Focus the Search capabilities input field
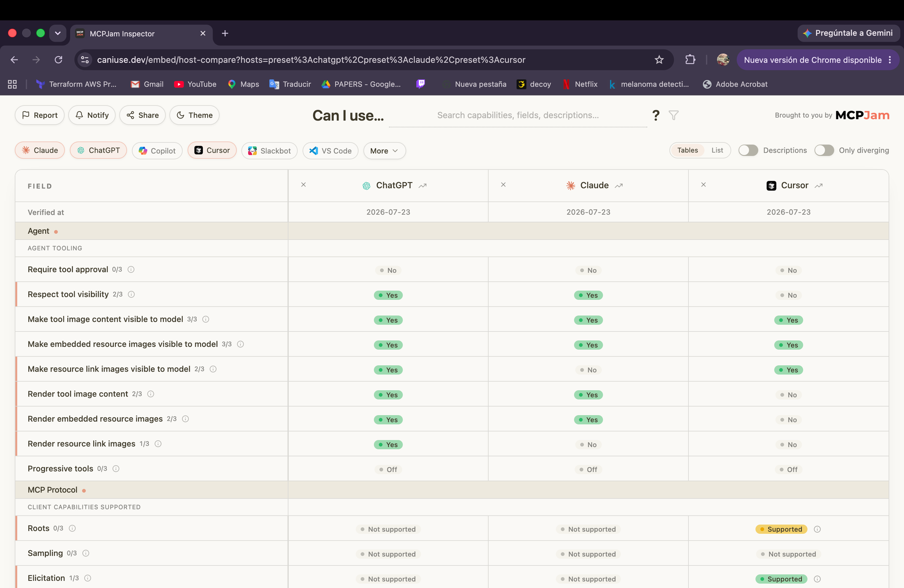 tap(518, 115)
